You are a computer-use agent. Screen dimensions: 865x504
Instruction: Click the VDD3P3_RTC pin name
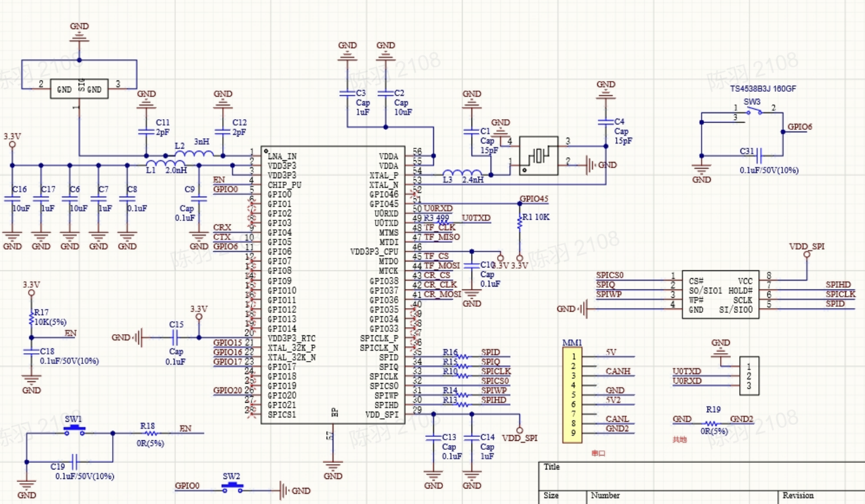click(292, 338)
